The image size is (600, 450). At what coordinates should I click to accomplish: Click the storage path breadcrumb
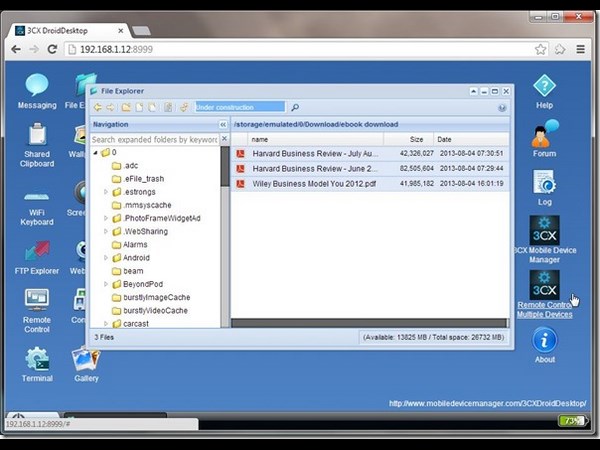pos(316,124)
